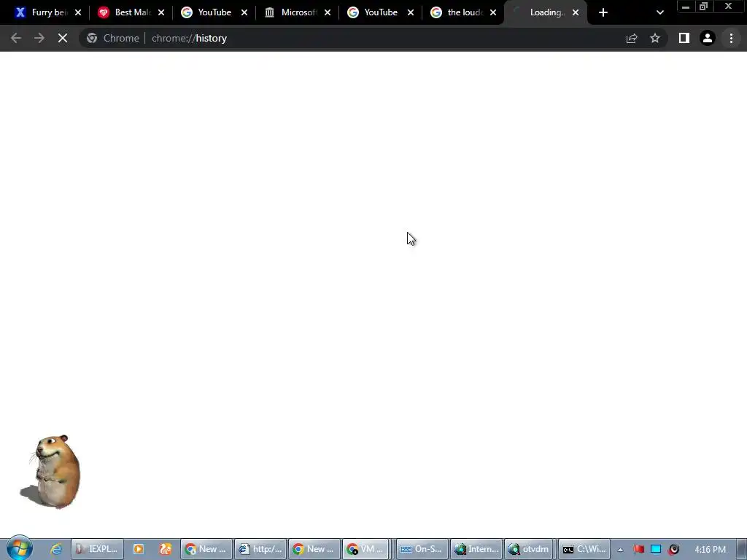Open On-Screen Keyboard taskbar item

pyautogui.click(x=422, y=549)
